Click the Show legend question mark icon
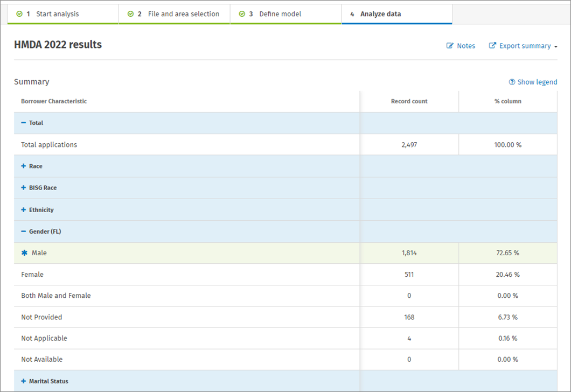 click(512, 82)
